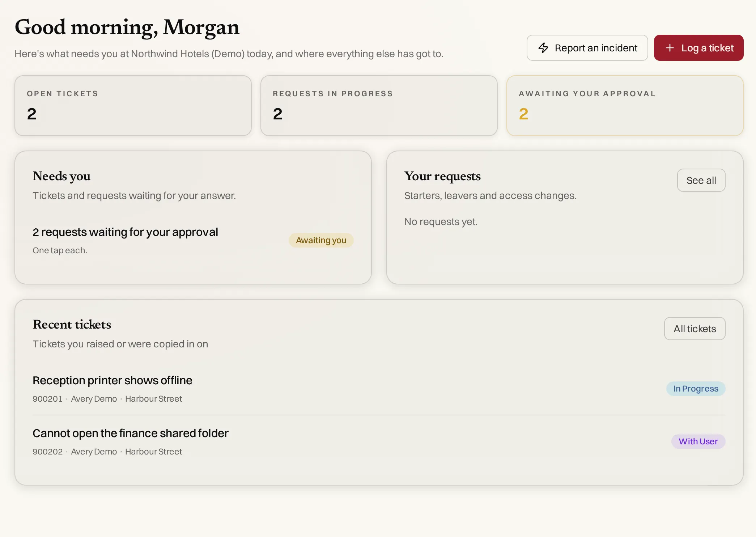Open the Awaiting Your Approval card
This screenshot has height=537, width=756.
(x=625, y=106)
